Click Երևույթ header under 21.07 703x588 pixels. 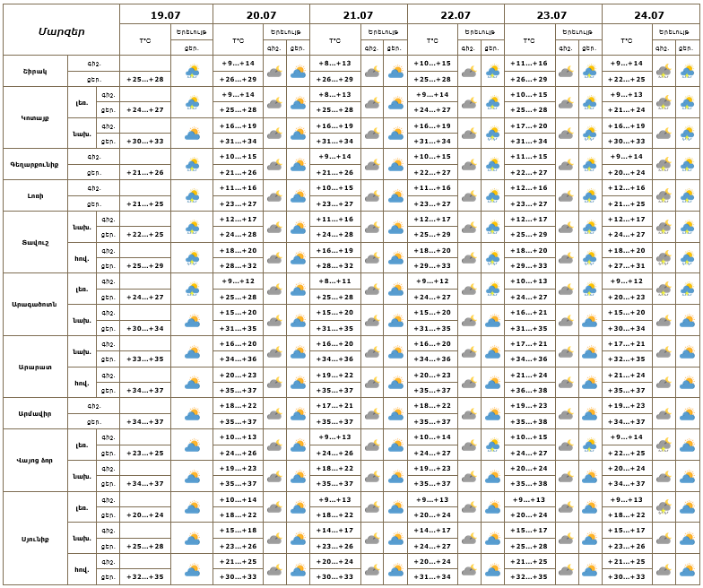[x=384, y=32]
